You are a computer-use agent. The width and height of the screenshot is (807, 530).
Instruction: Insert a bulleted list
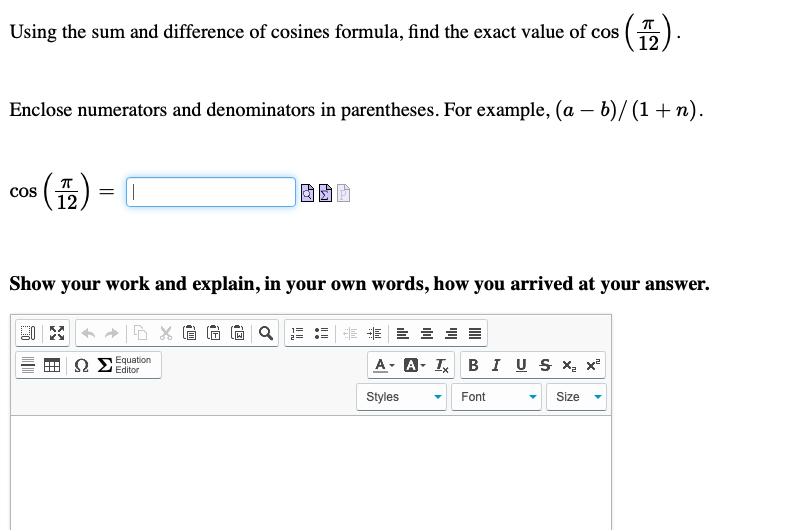tap(322, 333)
